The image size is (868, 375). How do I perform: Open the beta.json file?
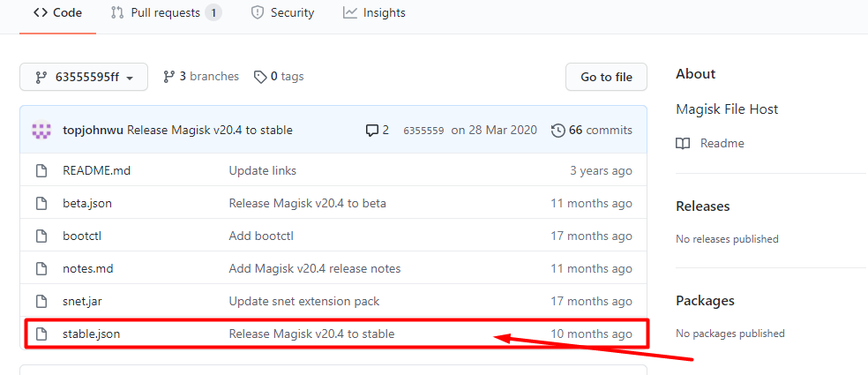click(87, 203)
